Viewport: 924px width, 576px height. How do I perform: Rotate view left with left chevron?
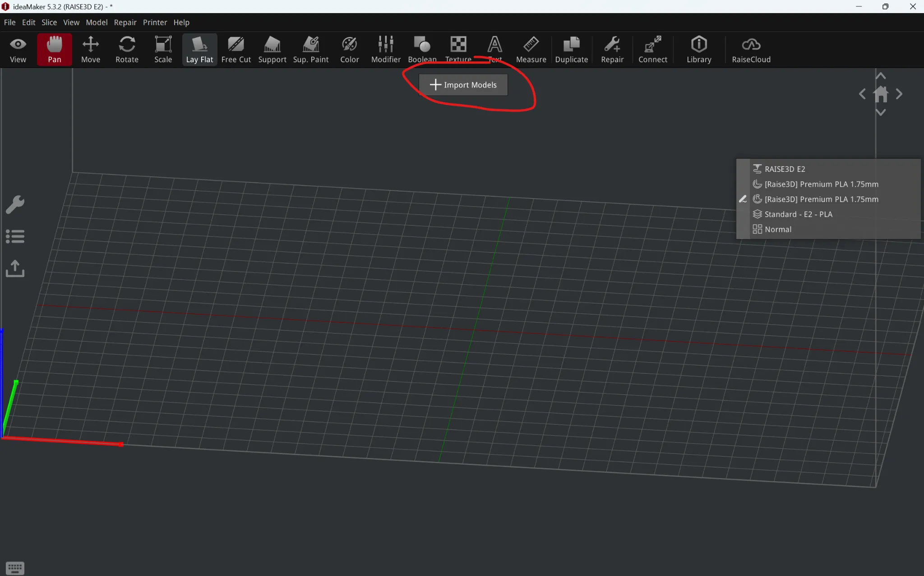[x=862, y=94]
